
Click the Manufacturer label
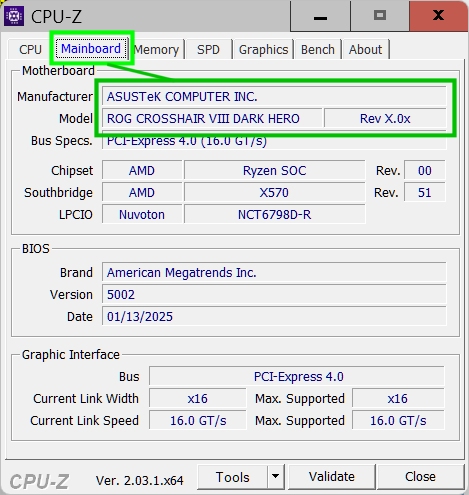click(x=55, y=97)
